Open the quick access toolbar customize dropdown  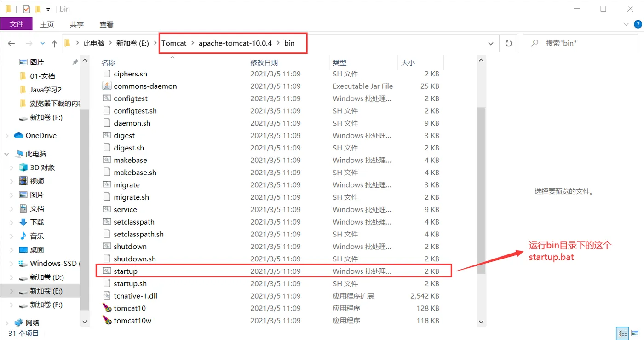pos(48,9)
